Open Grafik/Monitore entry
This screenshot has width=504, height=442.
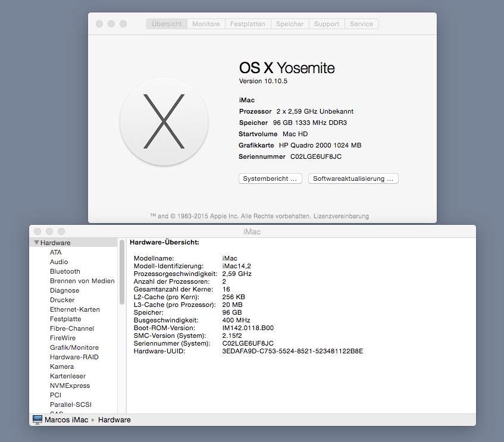click(x=74, y=347)
